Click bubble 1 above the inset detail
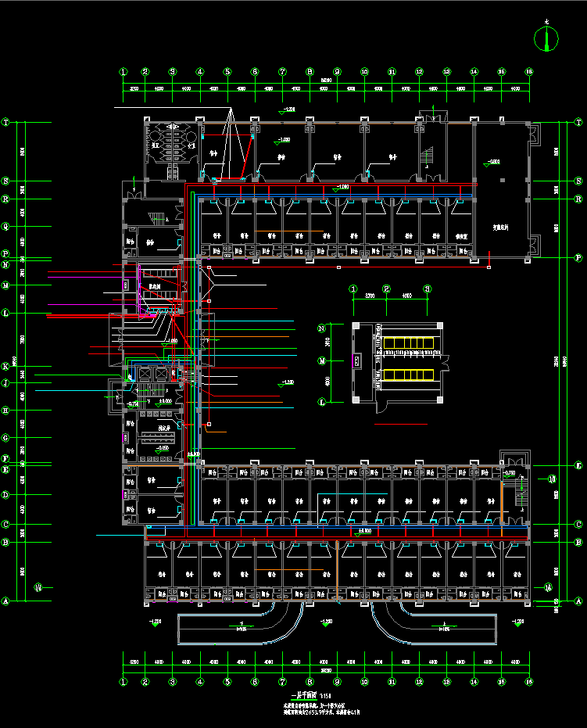 pos(353,289)
